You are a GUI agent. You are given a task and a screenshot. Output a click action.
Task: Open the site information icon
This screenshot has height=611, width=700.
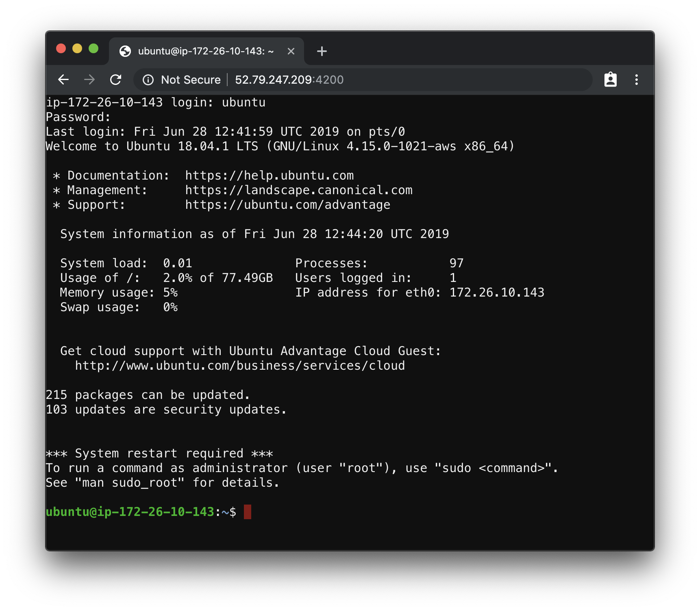(x=148, y=80)
